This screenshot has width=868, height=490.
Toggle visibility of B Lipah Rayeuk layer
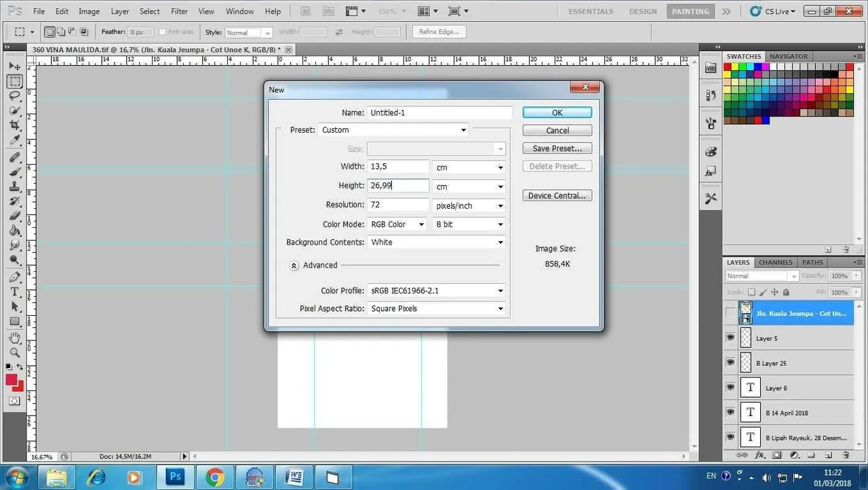click(730, 437)
